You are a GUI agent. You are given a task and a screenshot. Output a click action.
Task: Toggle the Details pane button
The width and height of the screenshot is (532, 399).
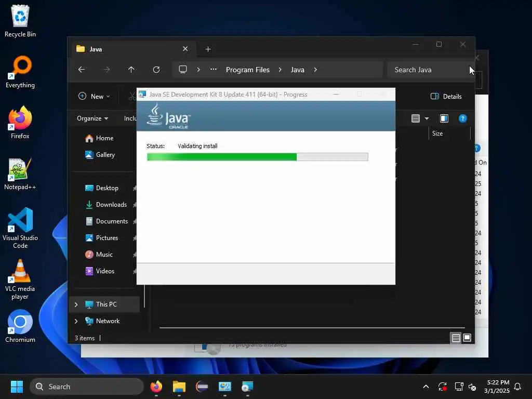(x=446, y=96)
